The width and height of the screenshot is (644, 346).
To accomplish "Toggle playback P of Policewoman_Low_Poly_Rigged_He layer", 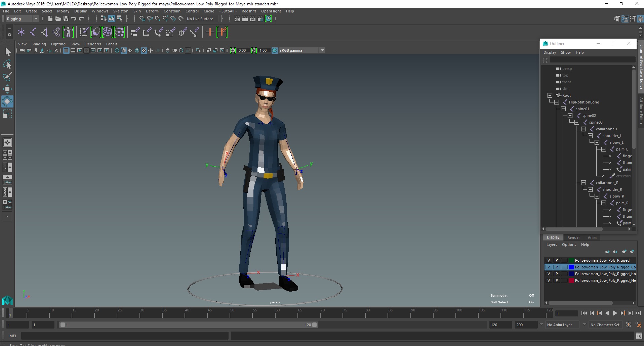I will click(557, 280).
